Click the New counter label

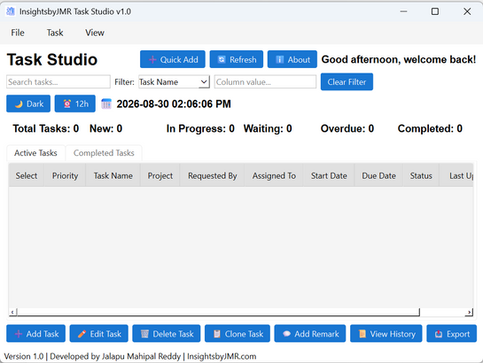pyautogui.click(x=106, y=129)
